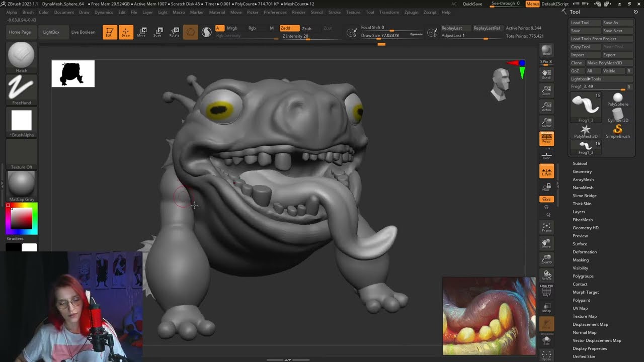
Task: Click the Home Page button
Action: coord(20,32)
